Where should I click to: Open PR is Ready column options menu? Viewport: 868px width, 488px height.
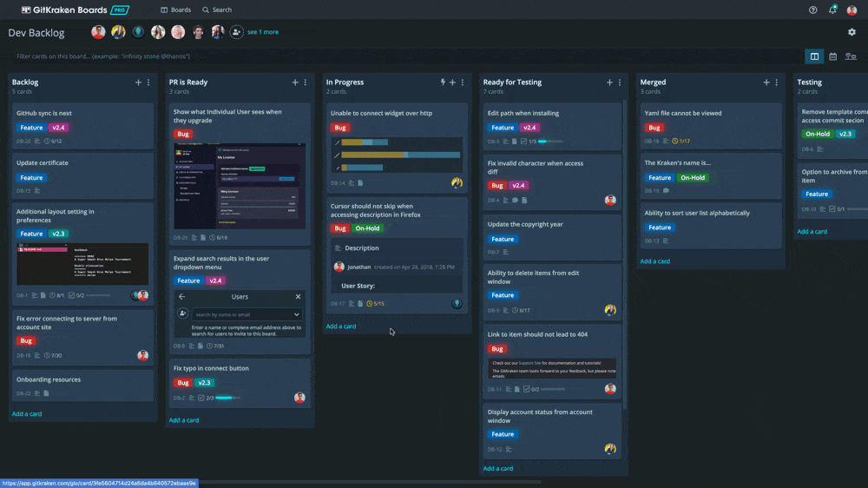click(x=305, y=82)
